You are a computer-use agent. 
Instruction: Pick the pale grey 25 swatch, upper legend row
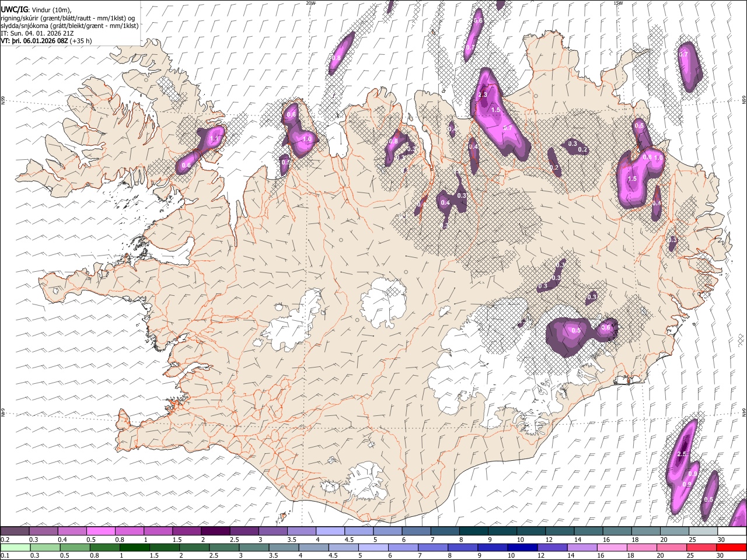pos(703,531)
